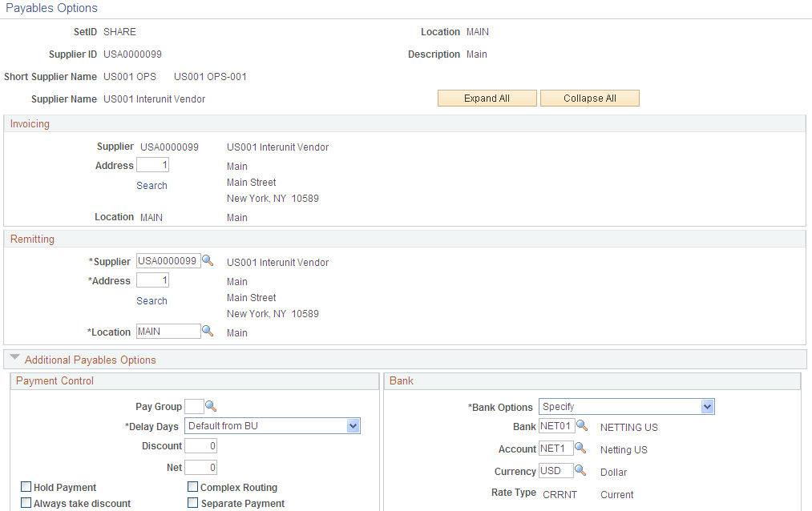Check the Separate Payment option
The width and height of the screenshot is (812, 511).
[192, 502]
